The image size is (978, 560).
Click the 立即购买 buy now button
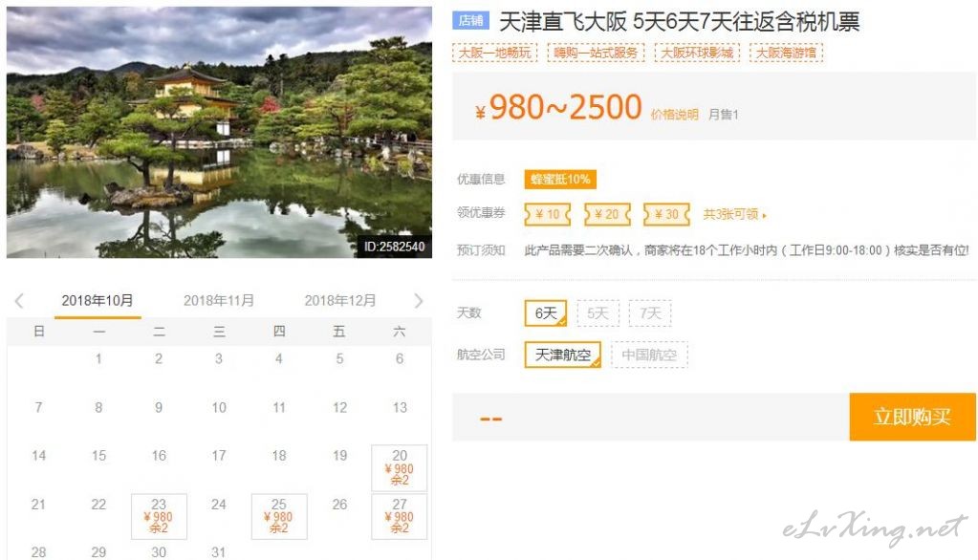[x=912, y=417]
